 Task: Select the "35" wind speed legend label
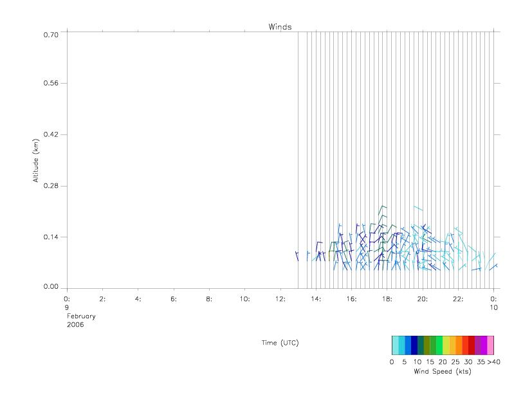(x=481, y=361)
